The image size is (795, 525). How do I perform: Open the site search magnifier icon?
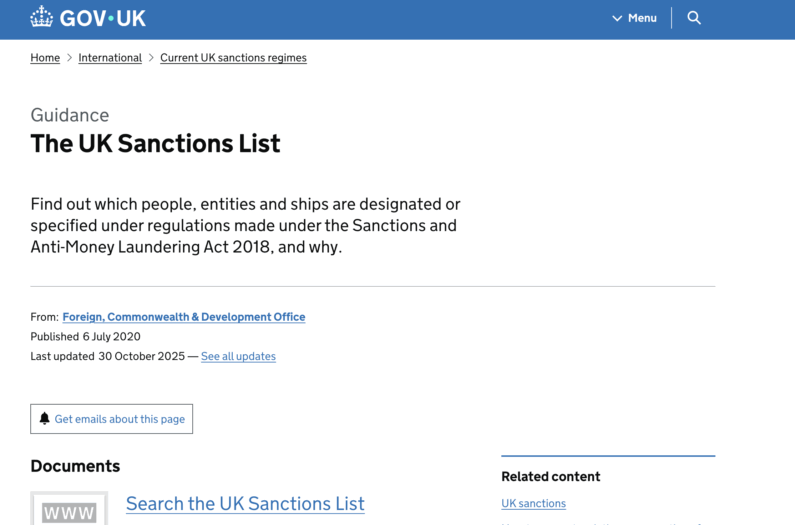[x=694, y=18]
